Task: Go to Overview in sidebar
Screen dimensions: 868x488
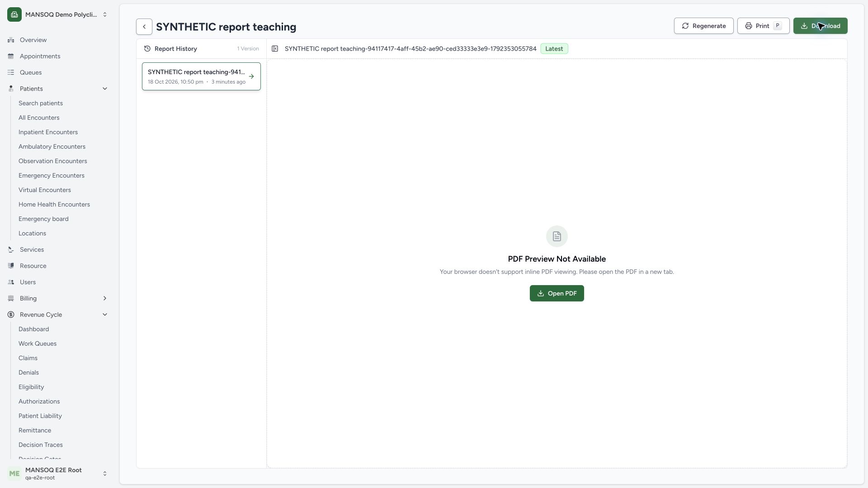Action: click(33, 40)
